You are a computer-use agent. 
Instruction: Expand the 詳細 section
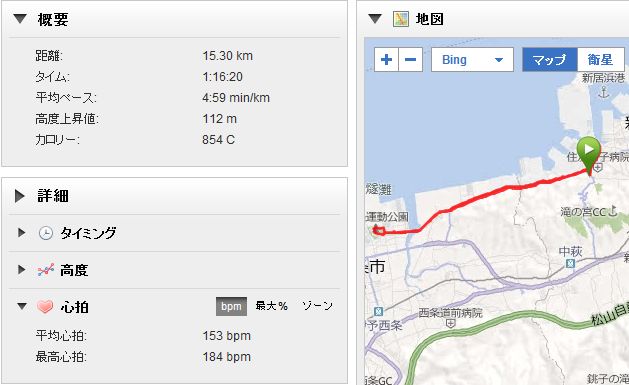(x=19, y=196)
